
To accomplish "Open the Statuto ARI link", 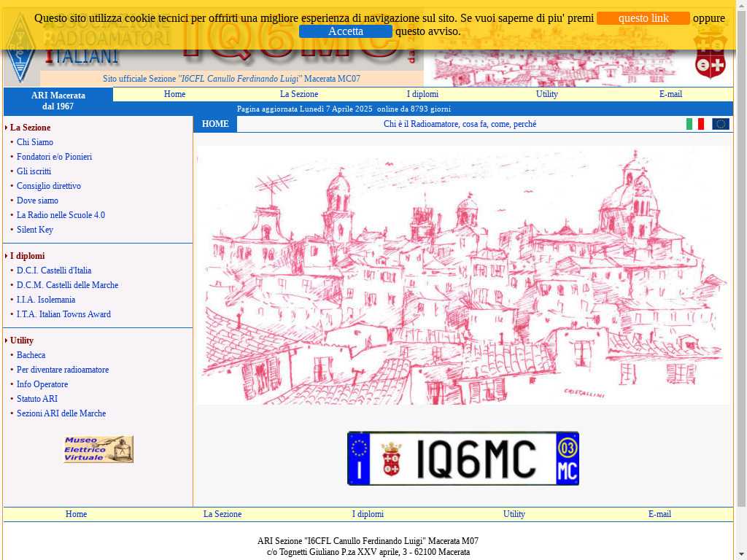I will 36,399.
